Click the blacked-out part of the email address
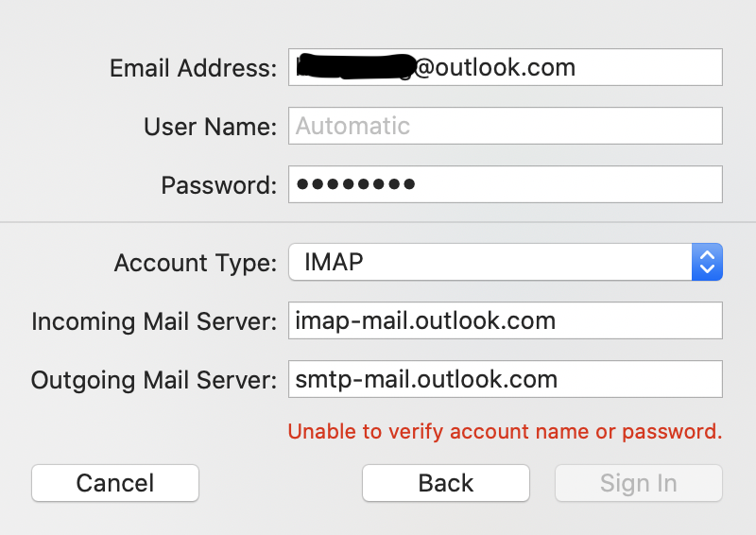 point(354,66)
